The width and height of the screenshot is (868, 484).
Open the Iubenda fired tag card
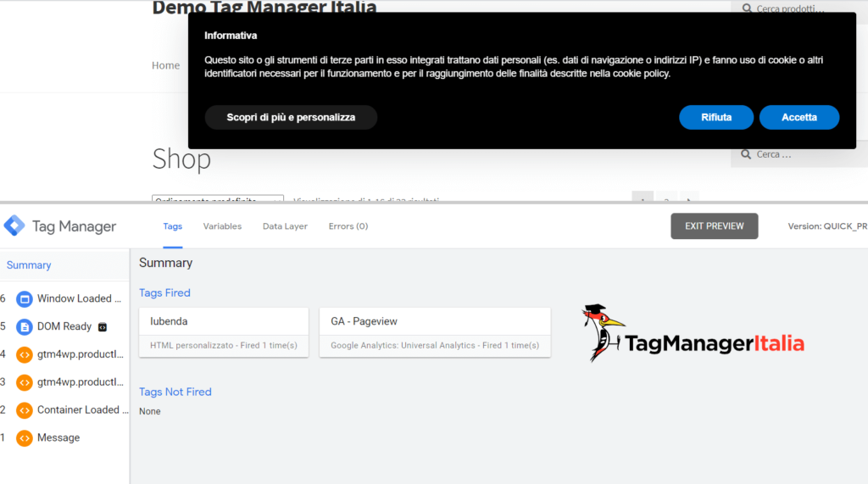(224, 332)
